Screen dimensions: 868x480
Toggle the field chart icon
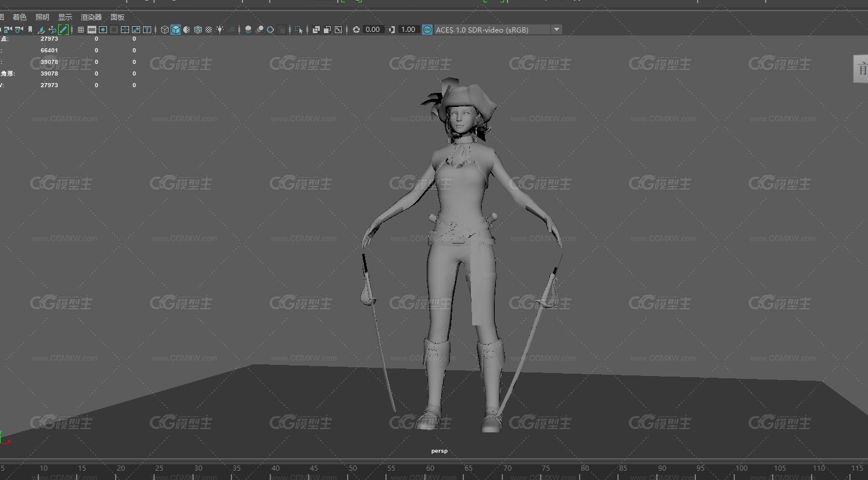(x=125, y=30)
